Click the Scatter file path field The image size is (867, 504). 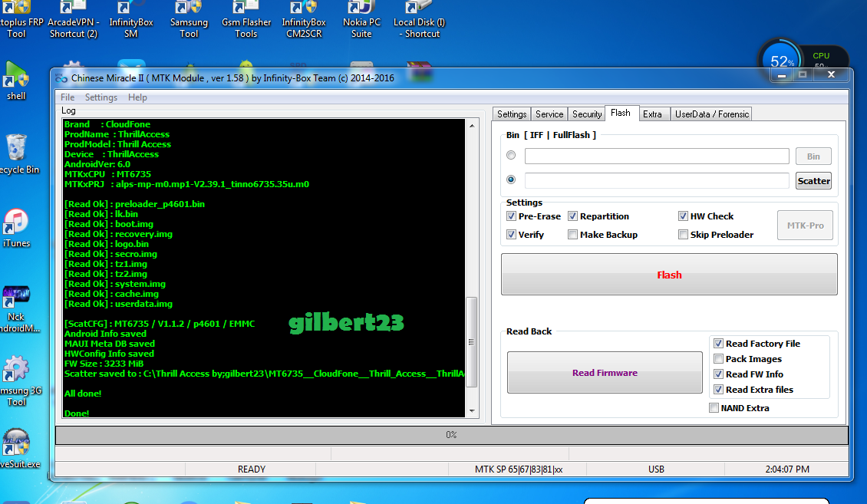(x=657, y=181)
